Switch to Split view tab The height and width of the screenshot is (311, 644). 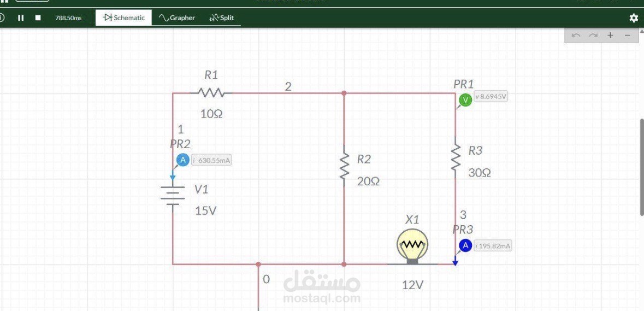pos(222,17)
